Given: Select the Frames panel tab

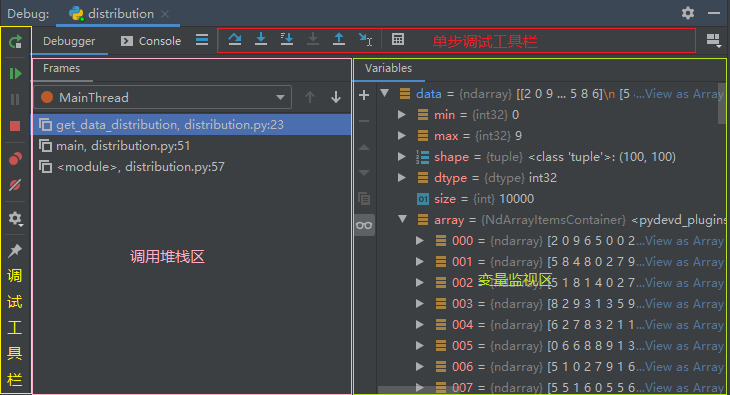Looking at the screenshot, I should [61, 68].
